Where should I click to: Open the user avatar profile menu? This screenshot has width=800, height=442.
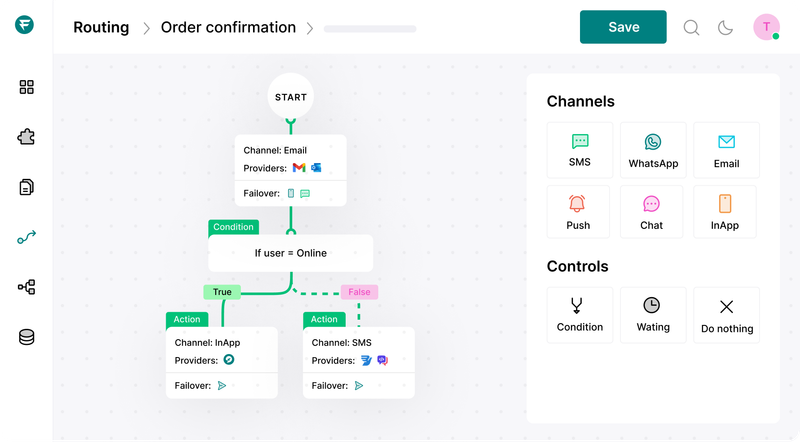766,27
